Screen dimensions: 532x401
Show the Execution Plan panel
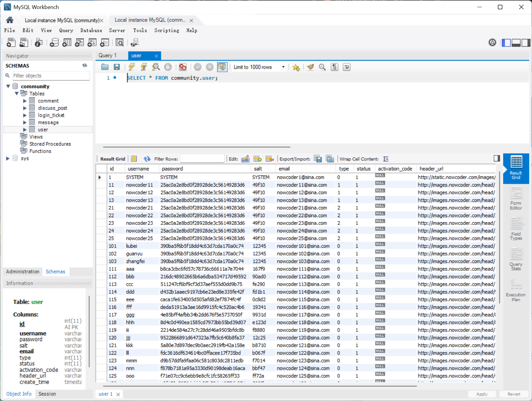[516, 290]
